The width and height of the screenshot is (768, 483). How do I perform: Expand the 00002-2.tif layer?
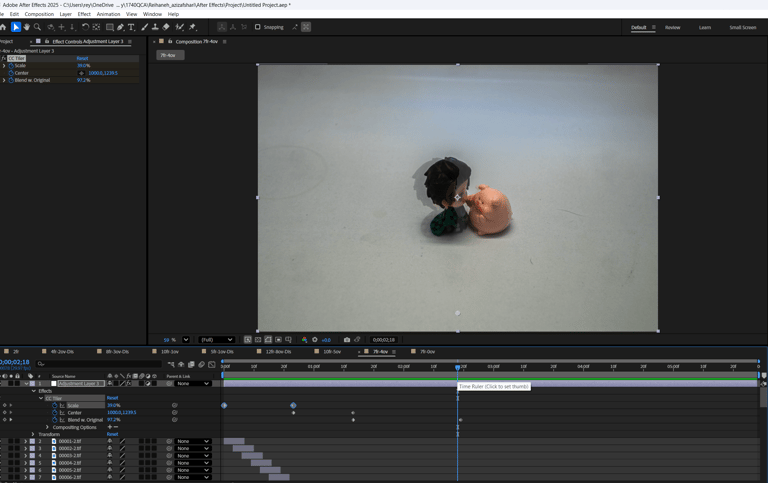tap(25, 449)
